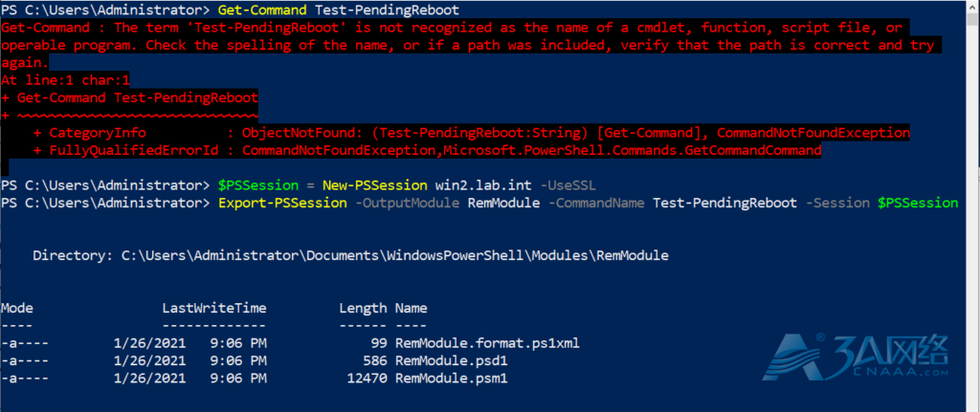This screenshot has width=980, height=412.
Task: Click the Export-PSSession command text
Action: tap(282, 203)
